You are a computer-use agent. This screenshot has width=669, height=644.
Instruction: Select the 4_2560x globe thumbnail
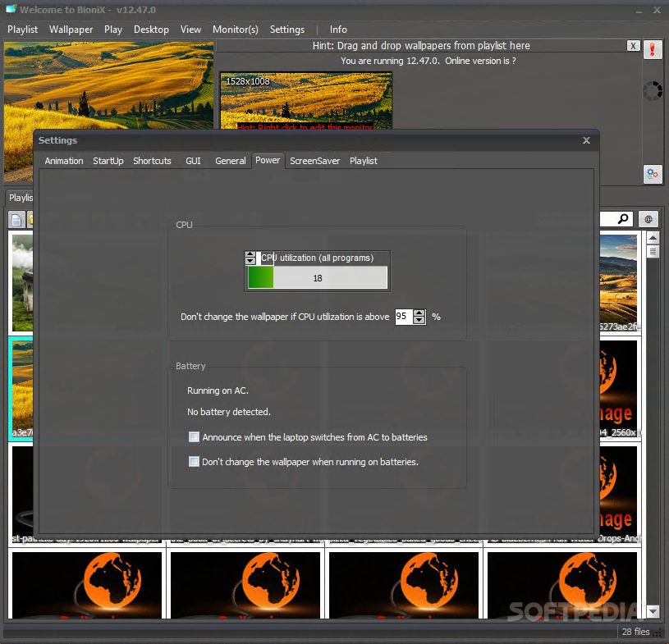coord(619,388)
